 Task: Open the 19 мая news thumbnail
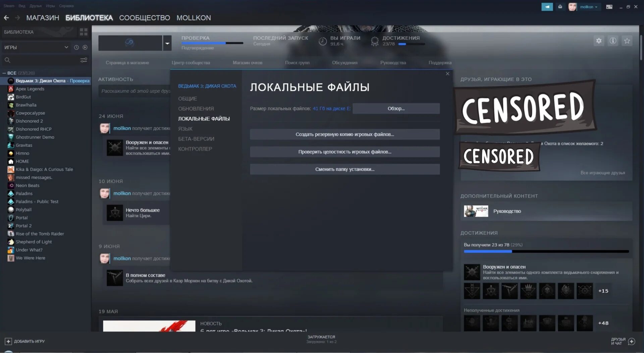[x=149, y=326]
